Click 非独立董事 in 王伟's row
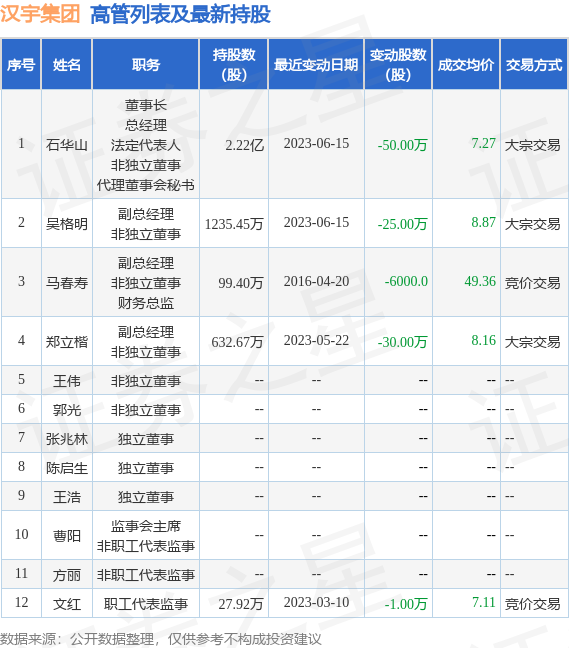Viewport: 569px width, 648px height. tap(146, 381)
